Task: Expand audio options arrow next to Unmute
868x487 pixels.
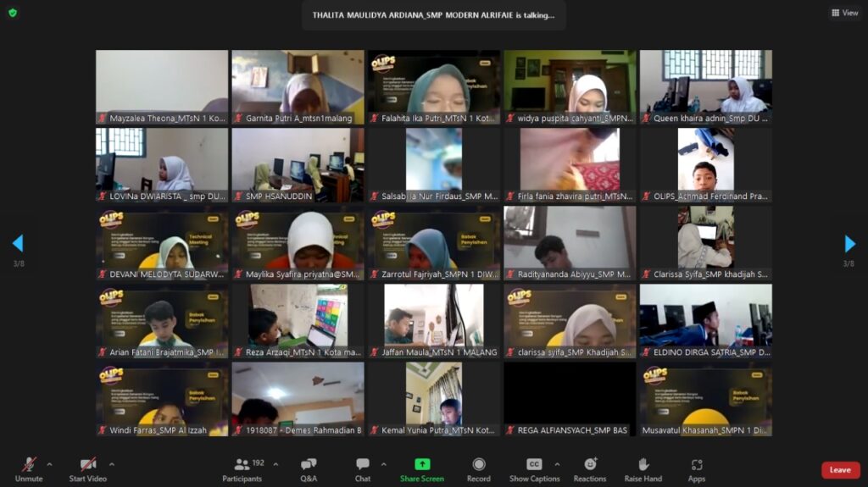Action: pyautogui.click(x=49, y=464)
